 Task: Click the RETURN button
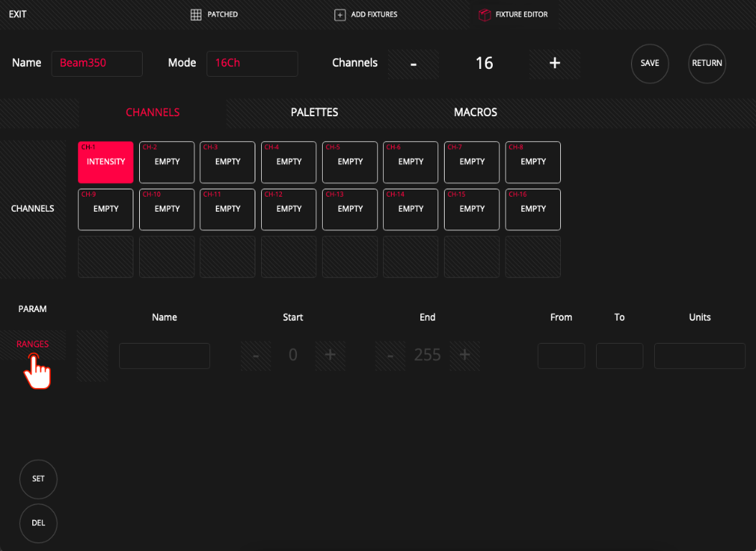pyautogui.click(x=707, y=63)
